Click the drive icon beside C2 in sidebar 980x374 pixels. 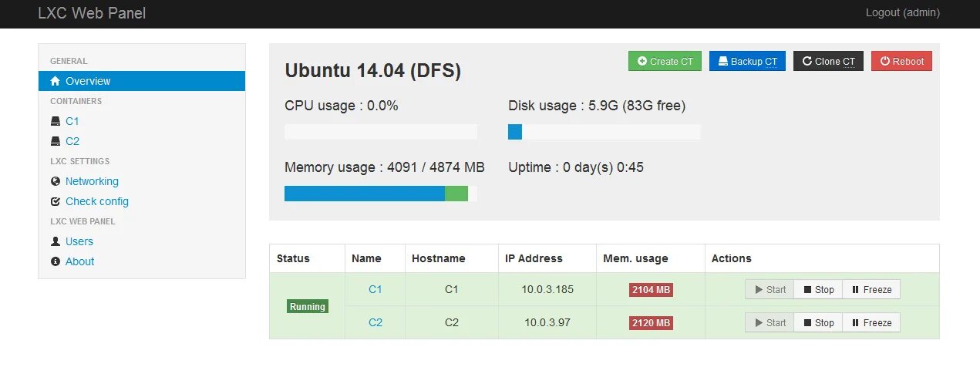pyautogui.click(x=55, y=141)
